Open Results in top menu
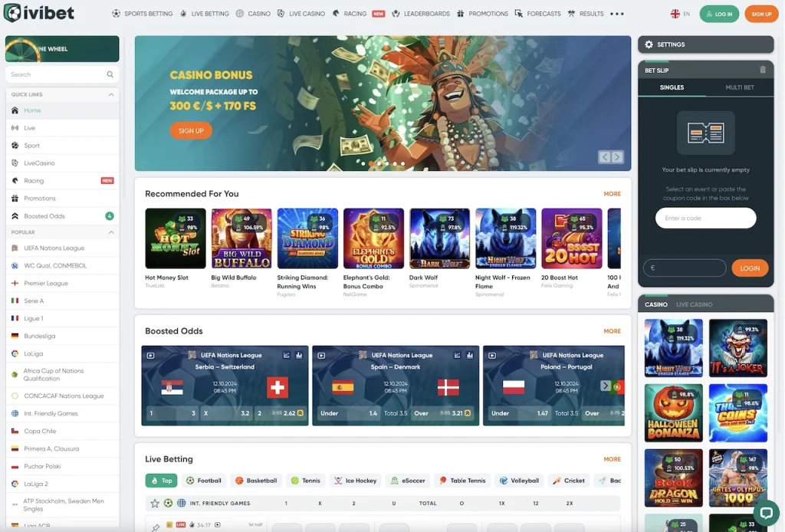This screenshot has width=785, height=532. point(586,14)
